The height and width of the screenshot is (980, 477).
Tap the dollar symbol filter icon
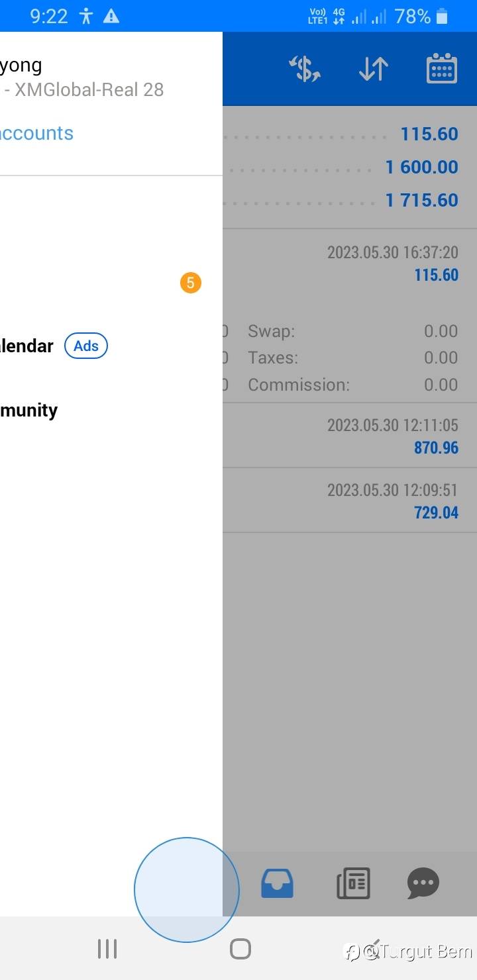pyautogui.click(x=305, y=69)
